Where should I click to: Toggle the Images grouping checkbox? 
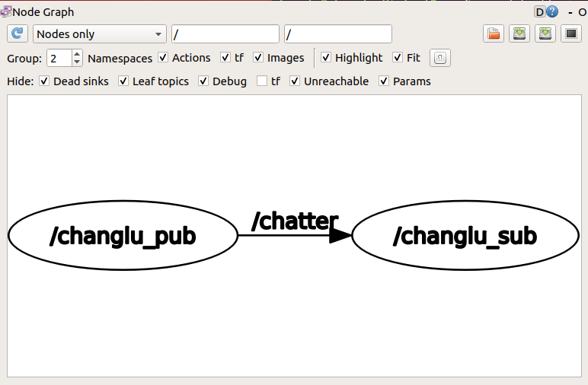[x=258, y=58]
